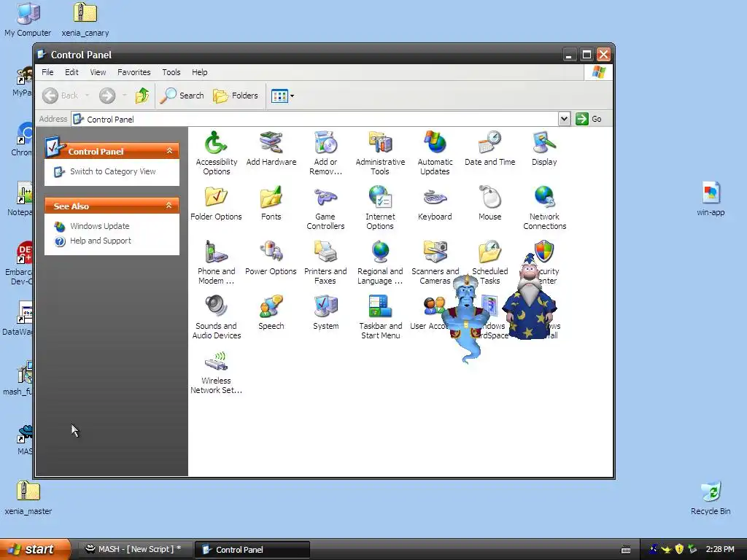Open the Favorites menu

tap(134, 72)
